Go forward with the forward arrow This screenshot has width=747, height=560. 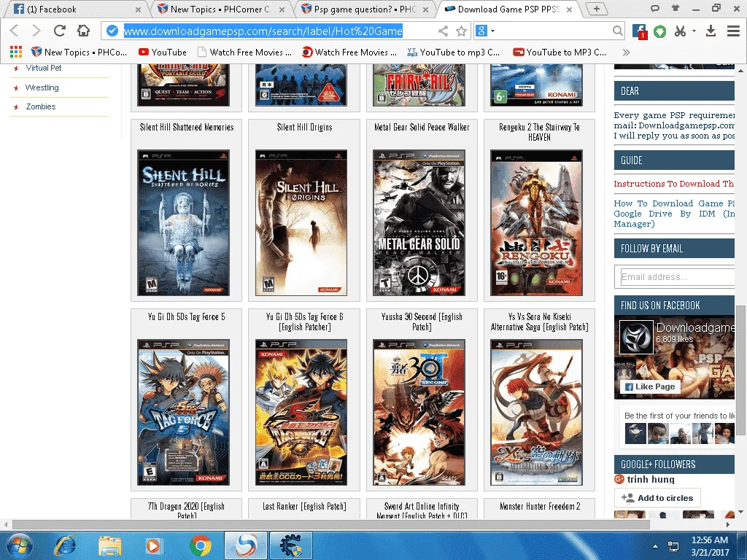[x=36, y=31]
